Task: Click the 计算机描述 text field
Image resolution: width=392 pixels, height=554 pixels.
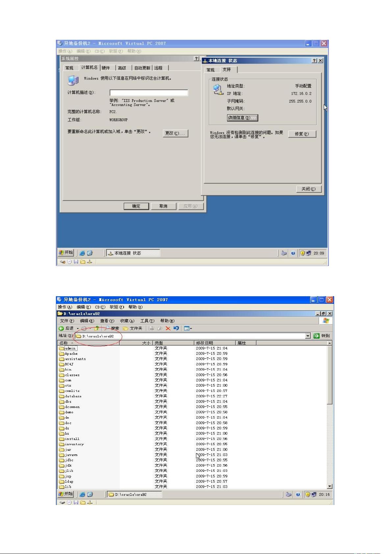Action: 149,93
